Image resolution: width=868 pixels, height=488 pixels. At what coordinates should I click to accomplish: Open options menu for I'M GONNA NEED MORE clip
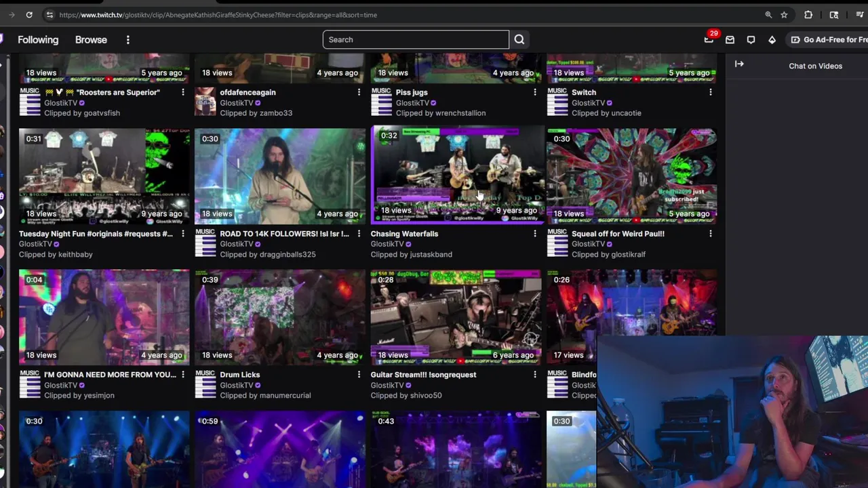183,375
